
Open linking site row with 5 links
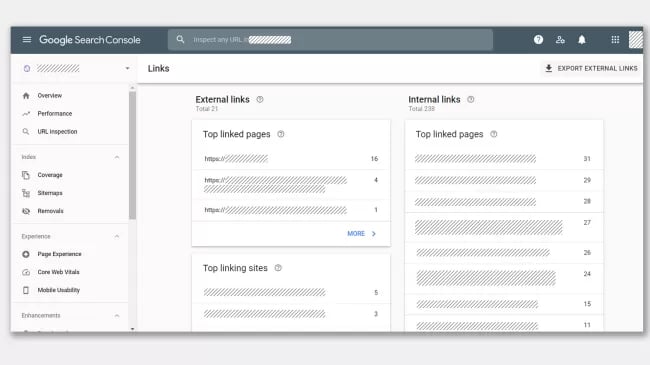point(291,293)
